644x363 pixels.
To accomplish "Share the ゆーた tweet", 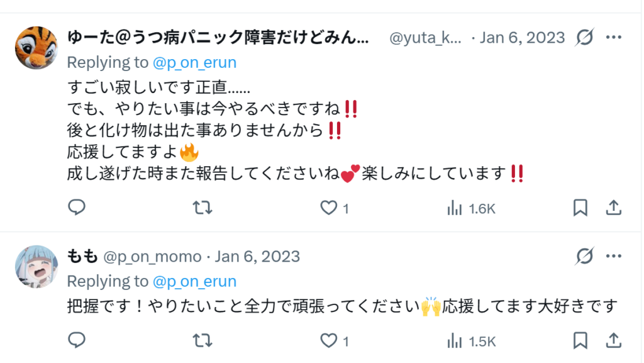I will [x=613, y=208].
